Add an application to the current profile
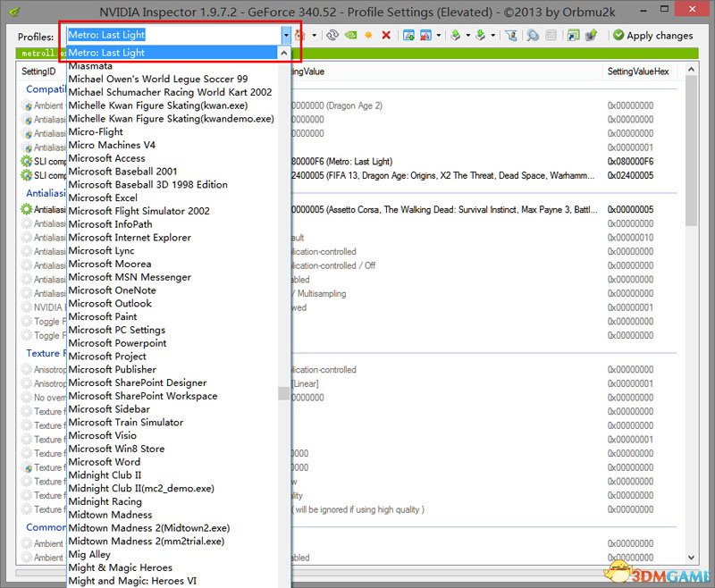715x588 pixels. (408, 35)
